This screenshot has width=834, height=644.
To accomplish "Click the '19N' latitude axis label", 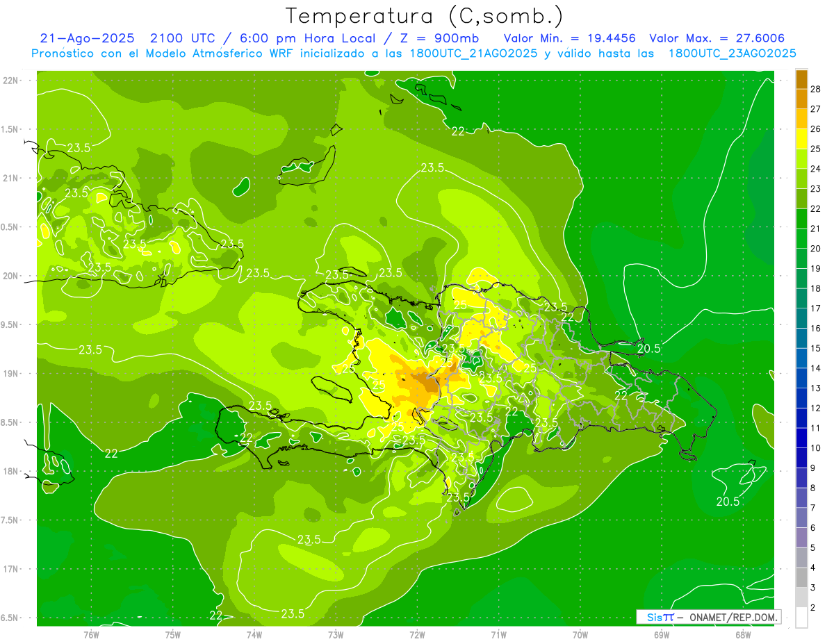I will (x=10, y=373).
